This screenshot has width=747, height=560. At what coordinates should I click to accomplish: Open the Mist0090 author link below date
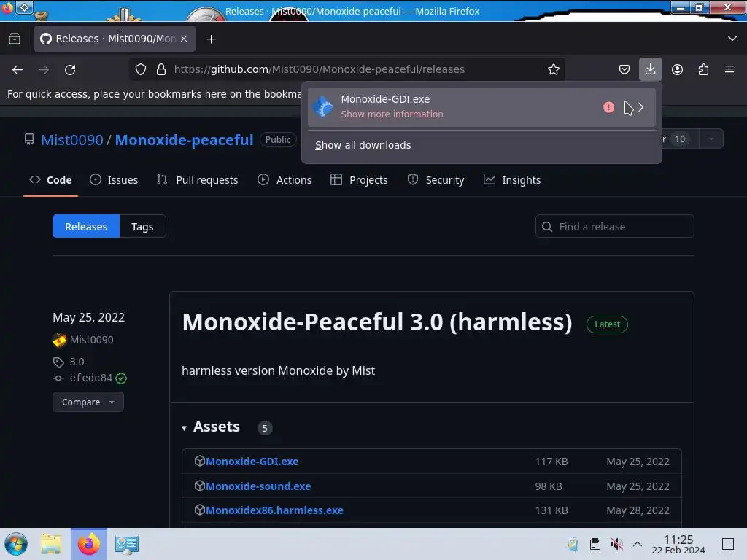(91, 340)
